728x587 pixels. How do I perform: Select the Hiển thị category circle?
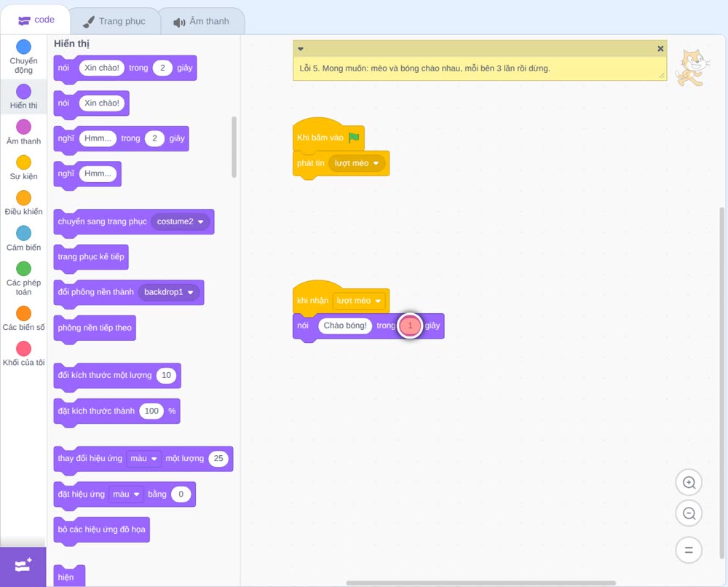tap(24, 92)
